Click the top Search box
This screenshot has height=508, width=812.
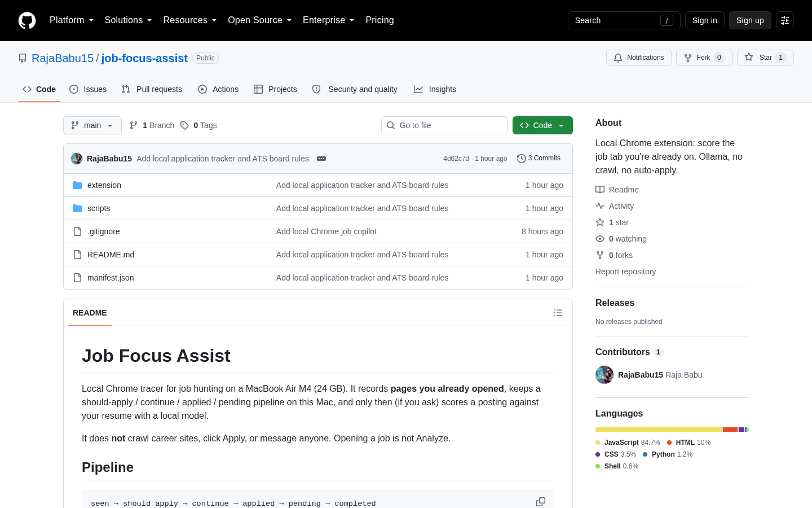tap(624, 20)
